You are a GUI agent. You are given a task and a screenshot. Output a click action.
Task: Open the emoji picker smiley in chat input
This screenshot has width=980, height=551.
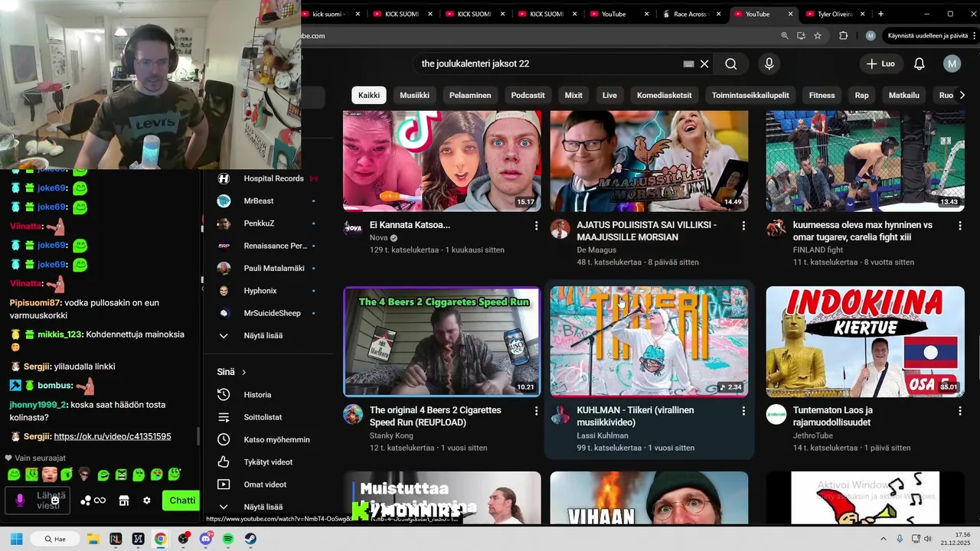55,500
